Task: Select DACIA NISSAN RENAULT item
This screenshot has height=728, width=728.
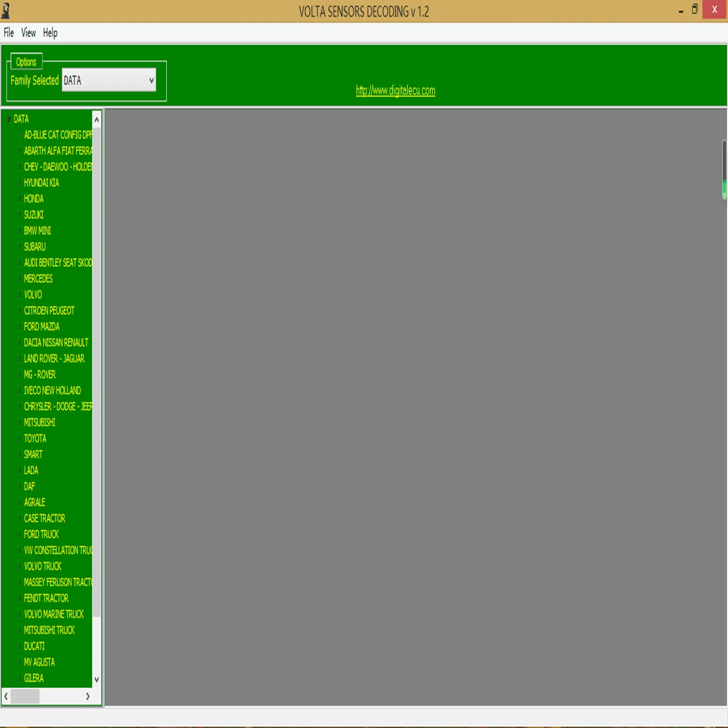Action: tap(56, 343)
